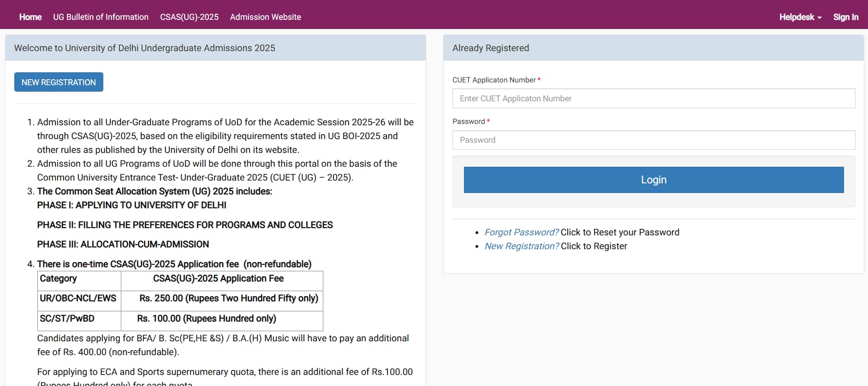This screenshot has width=868, height=386.
Task: Open UG Bulletin of Information
Action: (x=101, y=17)
